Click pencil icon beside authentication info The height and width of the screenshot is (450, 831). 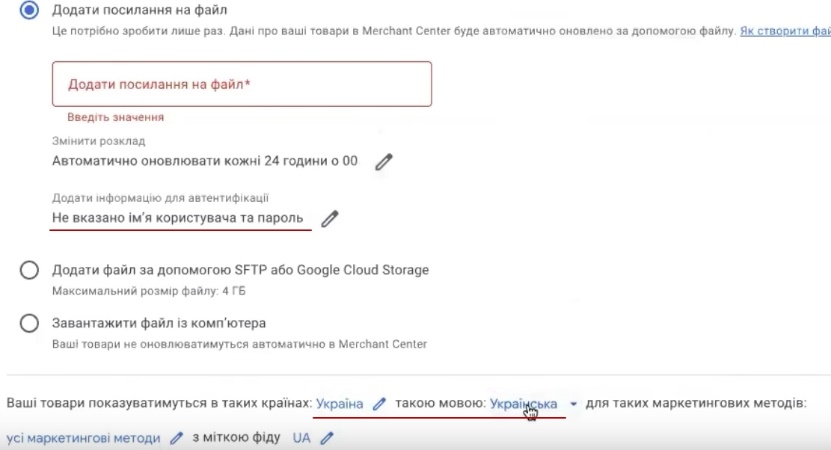pyautogui.click(x=329, y=219)
